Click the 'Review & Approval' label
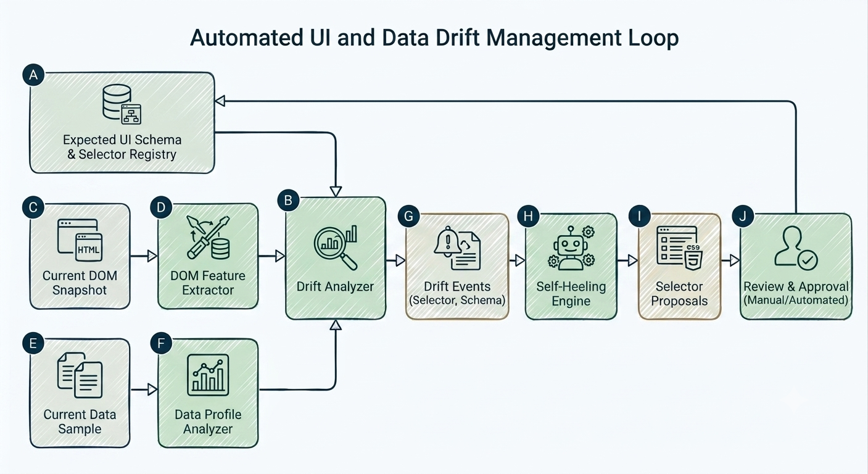The width and height of the screenshot is (868, 474). coord(796,286)
